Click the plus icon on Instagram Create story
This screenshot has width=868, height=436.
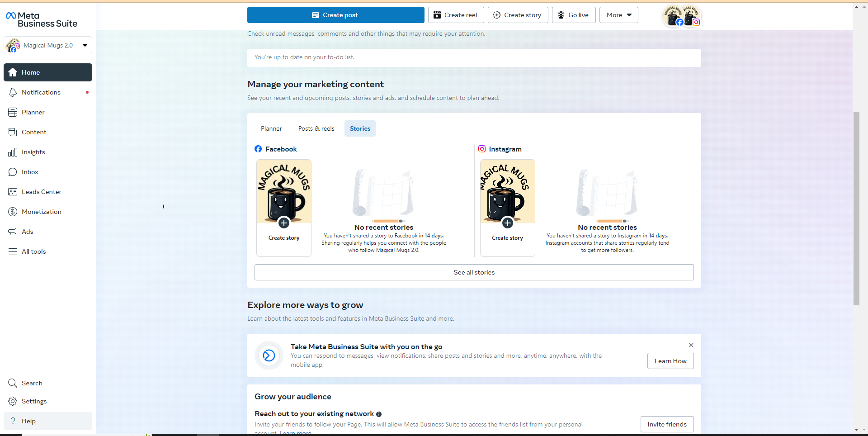tap(508, 223)
